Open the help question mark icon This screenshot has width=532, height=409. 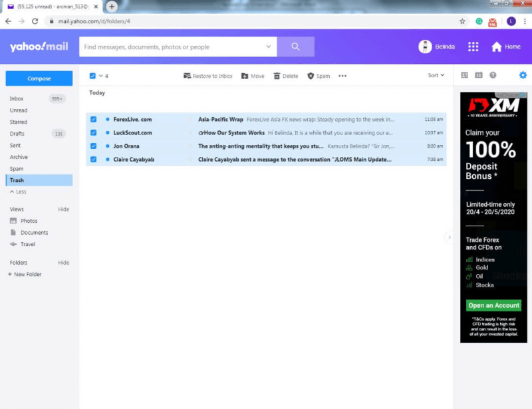click(x=493, y=75)
